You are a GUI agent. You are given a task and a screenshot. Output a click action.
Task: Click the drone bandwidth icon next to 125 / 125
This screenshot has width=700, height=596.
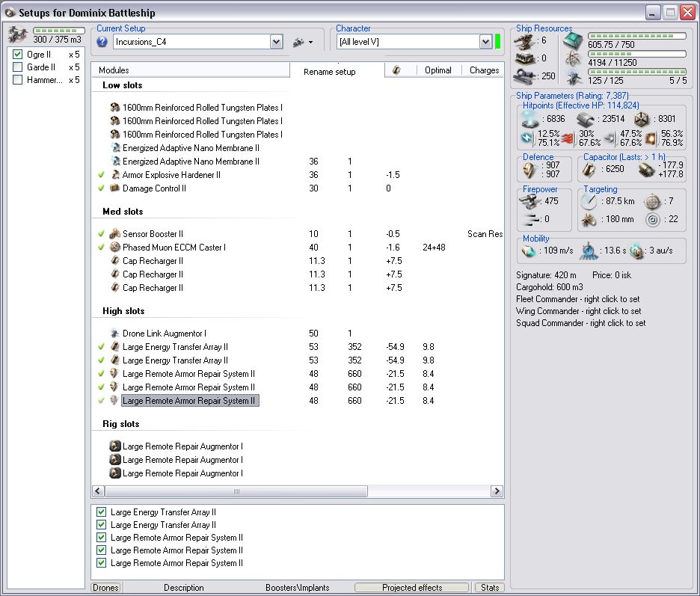click(x=574, y=77)
